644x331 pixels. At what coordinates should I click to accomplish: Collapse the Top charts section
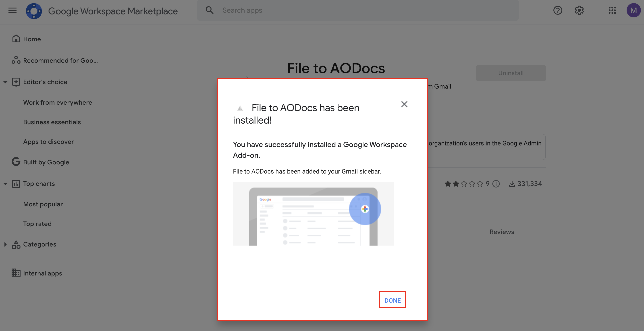tap(5, 184)
